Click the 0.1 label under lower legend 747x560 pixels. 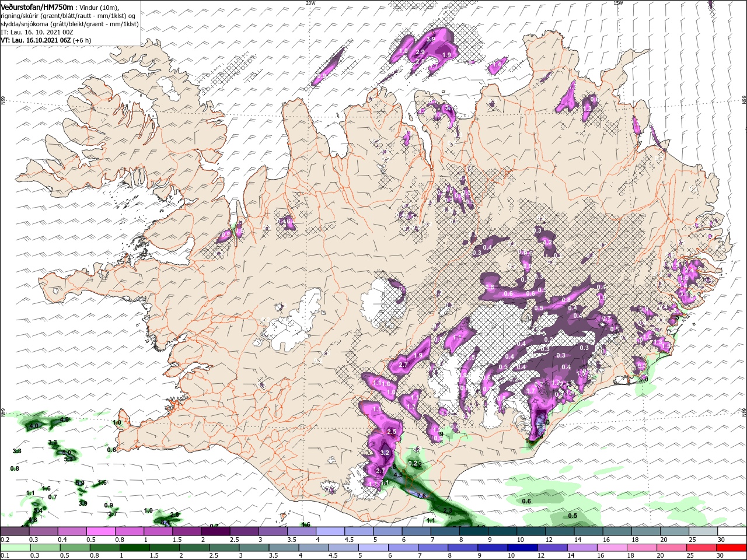[5, 556]
